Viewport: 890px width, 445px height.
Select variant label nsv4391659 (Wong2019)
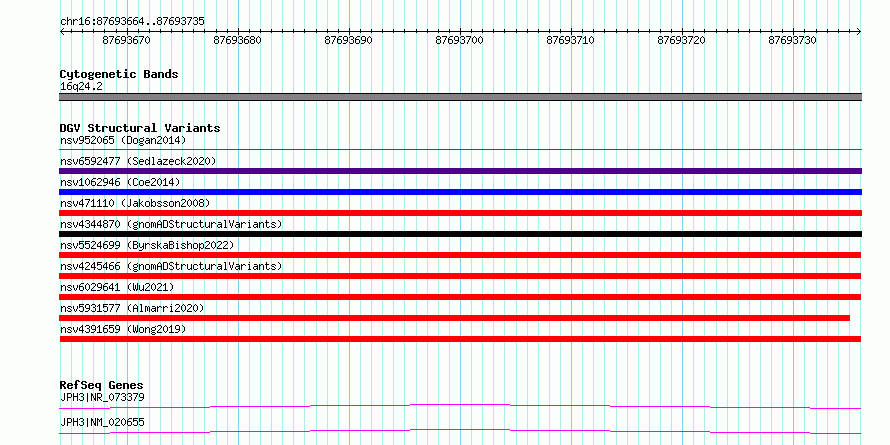click(123, 329)
